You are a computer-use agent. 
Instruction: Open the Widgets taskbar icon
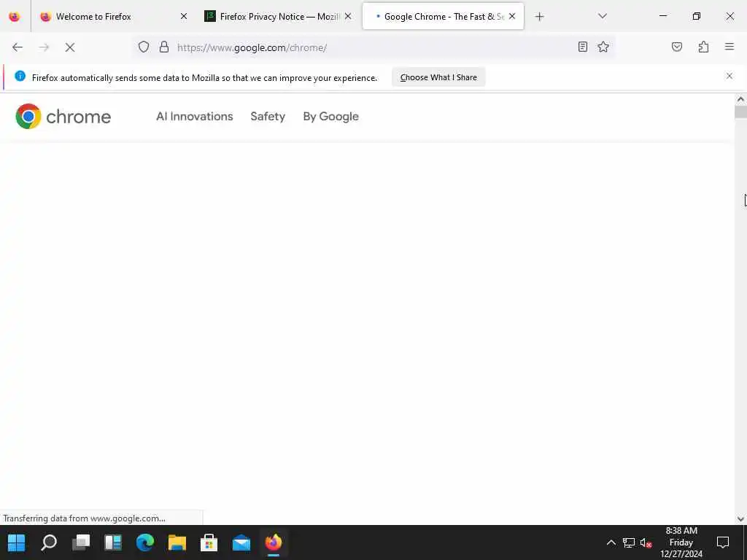click(x=113, y=542)
